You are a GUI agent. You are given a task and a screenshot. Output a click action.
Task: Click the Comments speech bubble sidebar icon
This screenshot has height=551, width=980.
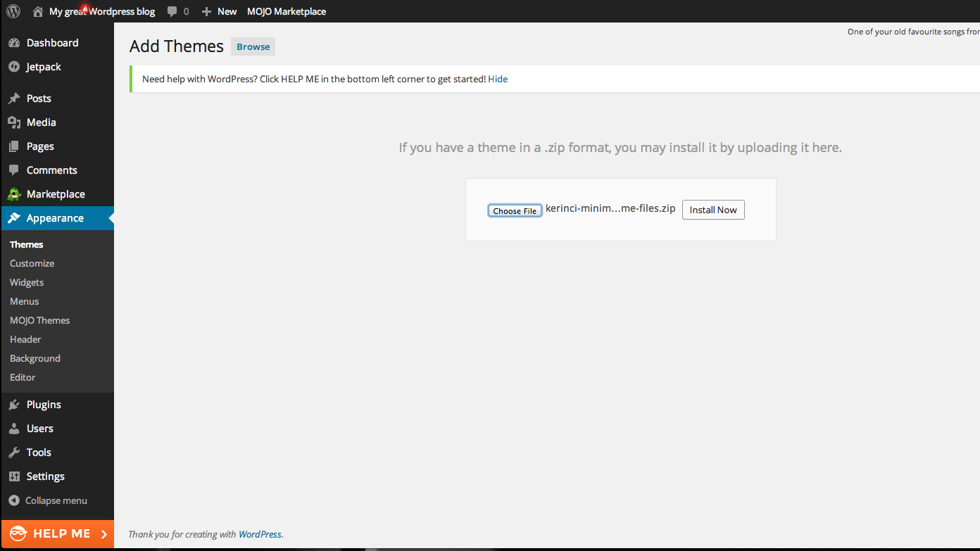coord(14,170)
